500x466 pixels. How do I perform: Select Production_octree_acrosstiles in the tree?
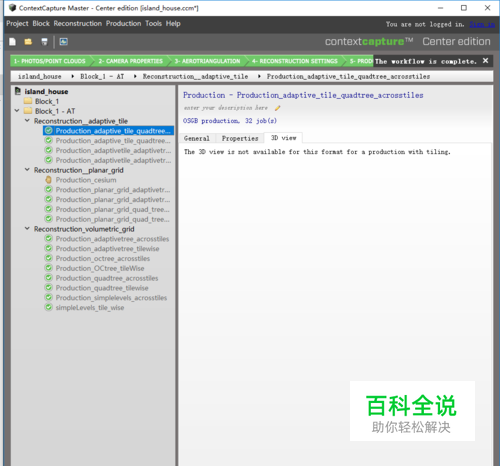click(103, 258)
